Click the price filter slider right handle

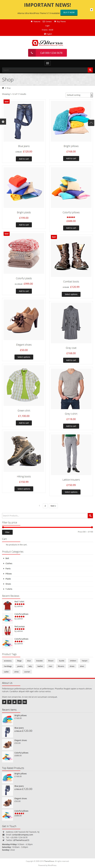(x=92, y=527)
